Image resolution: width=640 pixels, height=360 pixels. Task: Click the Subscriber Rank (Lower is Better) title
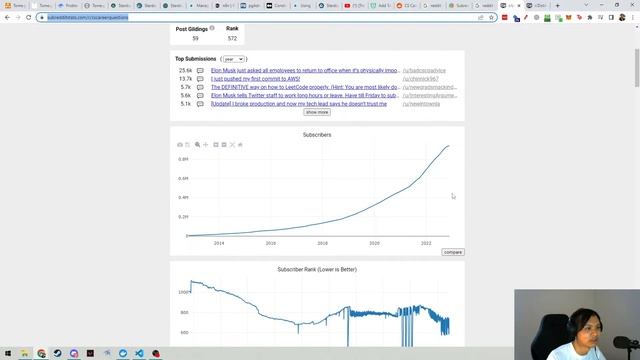tap(317, 269)
